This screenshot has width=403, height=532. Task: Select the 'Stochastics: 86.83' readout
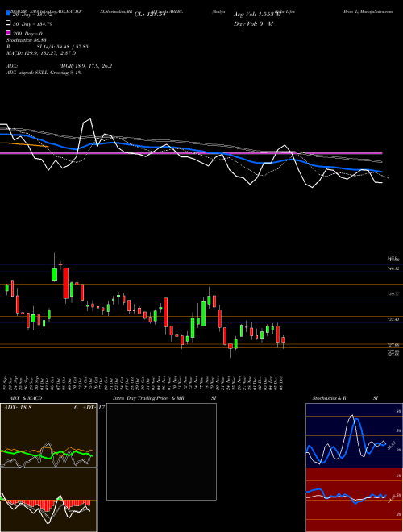click(x=27, y=40)
